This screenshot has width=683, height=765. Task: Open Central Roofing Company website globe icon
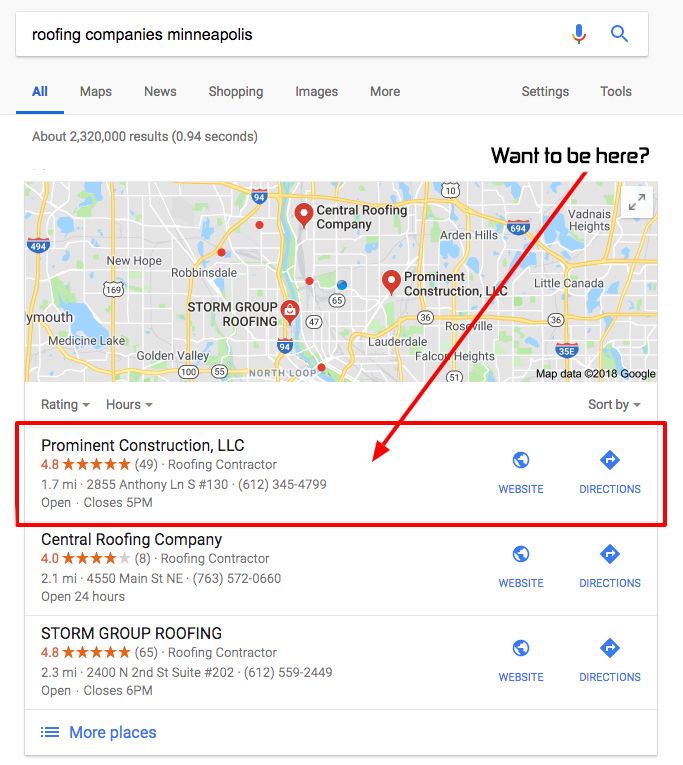coord(521,554)
